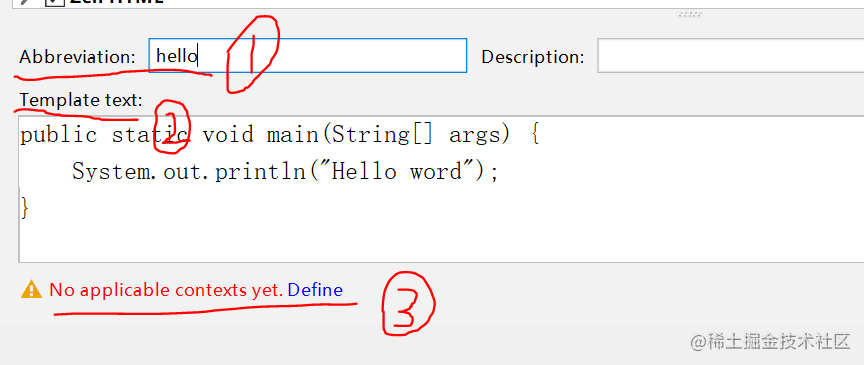Open the blue Define contexts link

coord(315,289)
